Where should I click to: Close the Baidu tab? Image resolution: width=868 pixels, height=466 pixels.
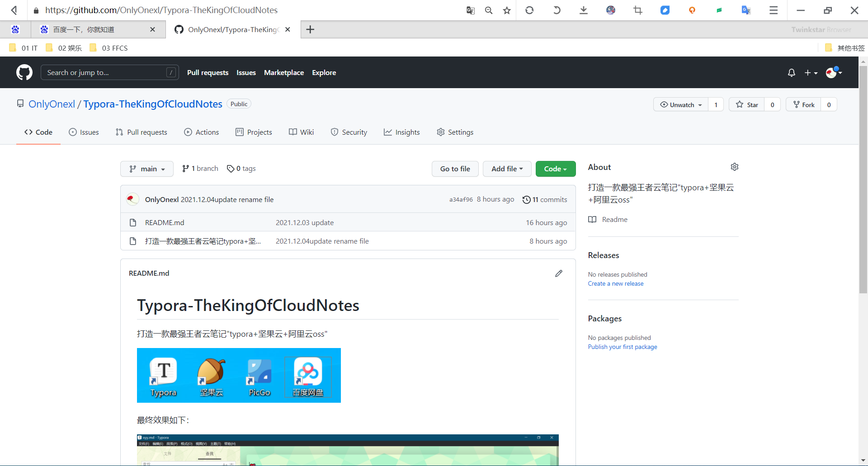point(152,29)
